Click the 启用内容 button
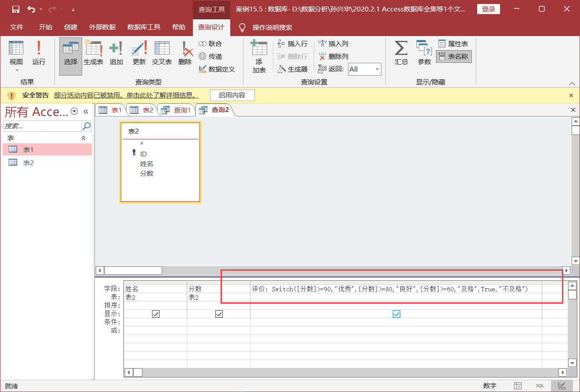Image resolution: width=580 pixels, height=392 pixels. point(232,95)
